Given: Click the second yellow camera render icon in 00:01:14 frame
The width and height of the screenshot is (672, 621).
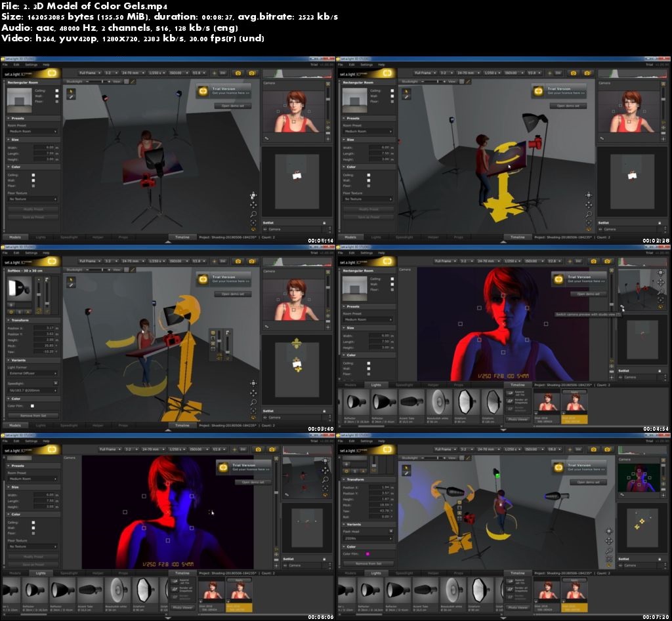Looking at the screenshot, I should (x=251, y=73).
